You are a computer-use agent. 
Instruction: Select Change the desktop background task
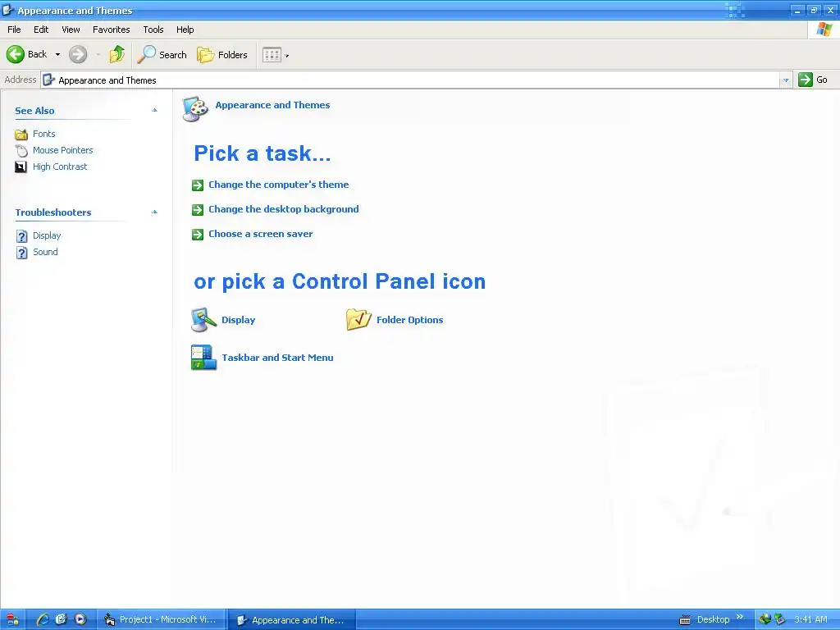pos(283,209)
